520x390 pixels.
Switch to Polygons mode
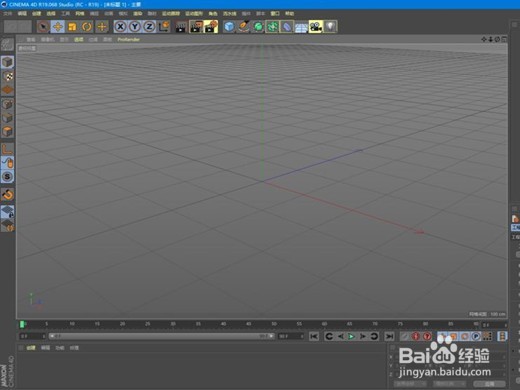click(x=7, y=132)
